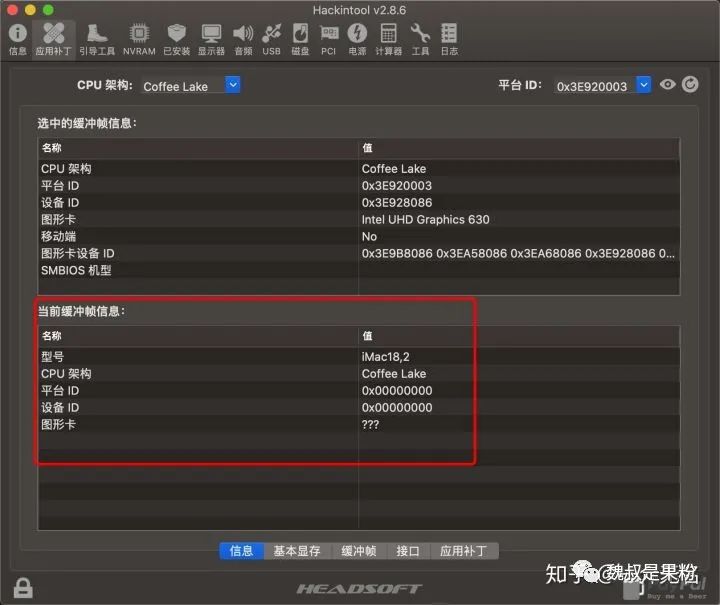Select the iMac18,2 model value
This screenshot has width=720, height=605.
(385, 357)
